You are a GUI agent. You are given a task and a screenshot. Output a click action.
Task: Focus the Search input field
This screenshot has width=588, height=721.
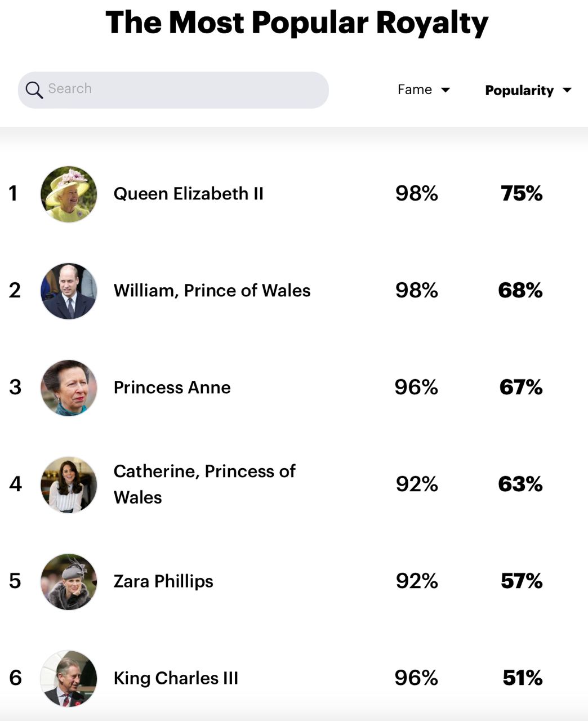click(173, 90)
